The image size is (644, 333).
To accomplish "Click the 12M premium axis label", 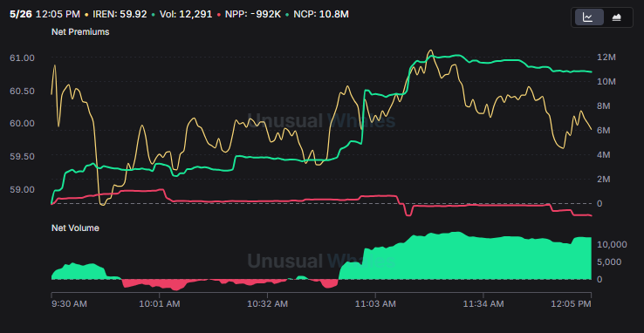I will 606,58.
